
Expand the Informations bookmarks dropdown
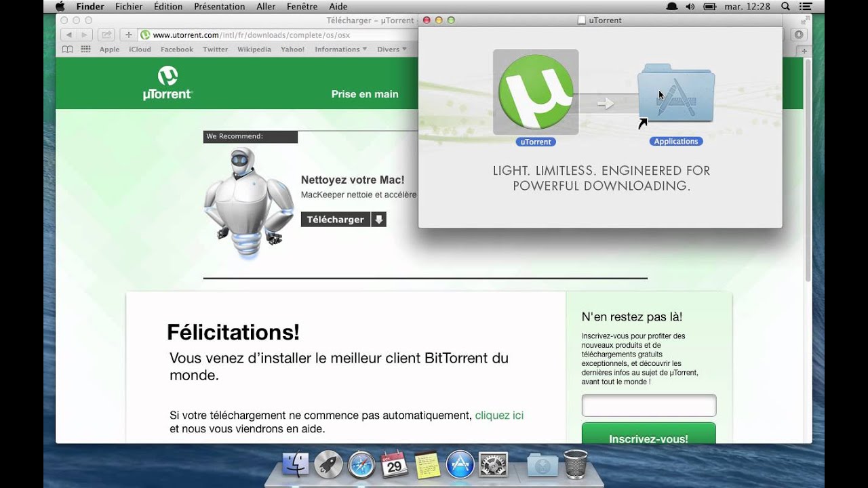tap(340, 49)
